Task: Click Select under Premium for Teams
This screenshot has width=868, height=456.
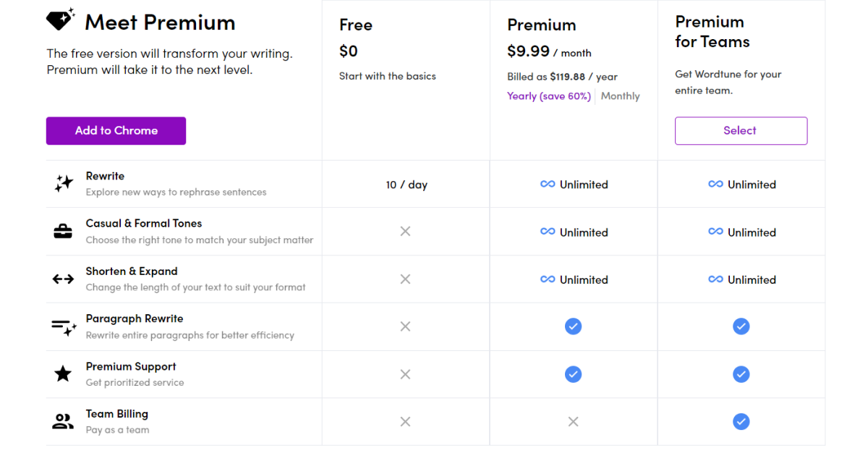Action: [740, 130]
